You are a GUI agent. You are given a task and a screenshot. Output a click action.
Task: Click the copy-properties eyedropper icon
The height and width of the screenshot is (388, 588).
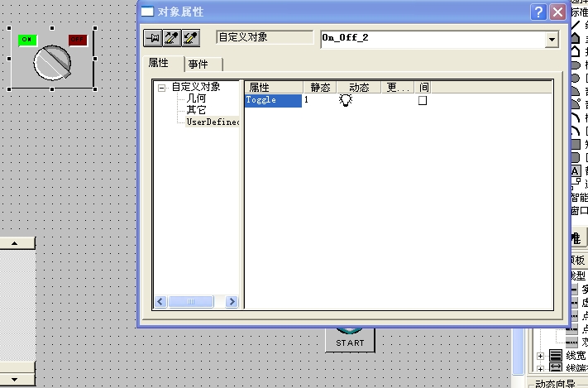point(171,38)
